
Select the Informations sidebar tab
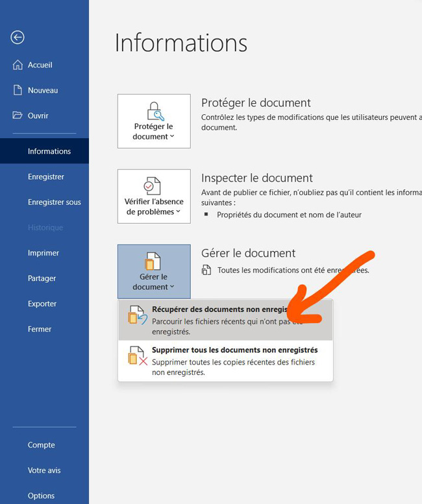pos(44,151)
